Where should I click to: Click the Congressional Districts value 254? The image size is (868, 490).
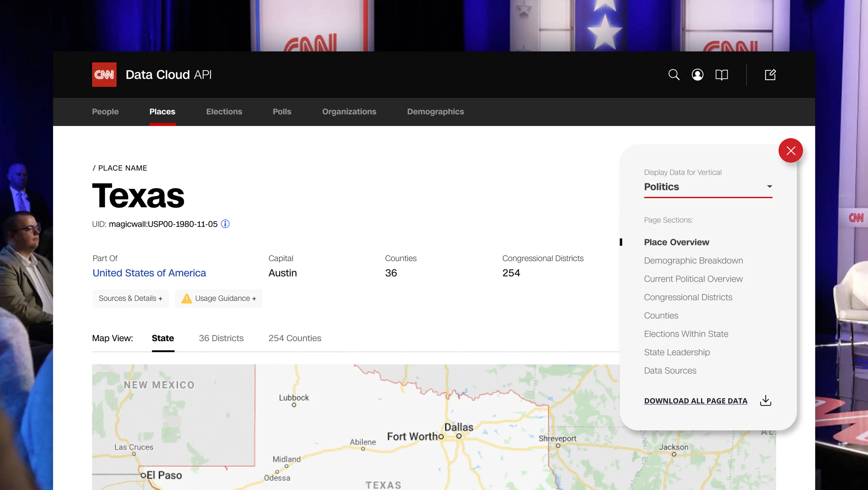pos(511,273)
